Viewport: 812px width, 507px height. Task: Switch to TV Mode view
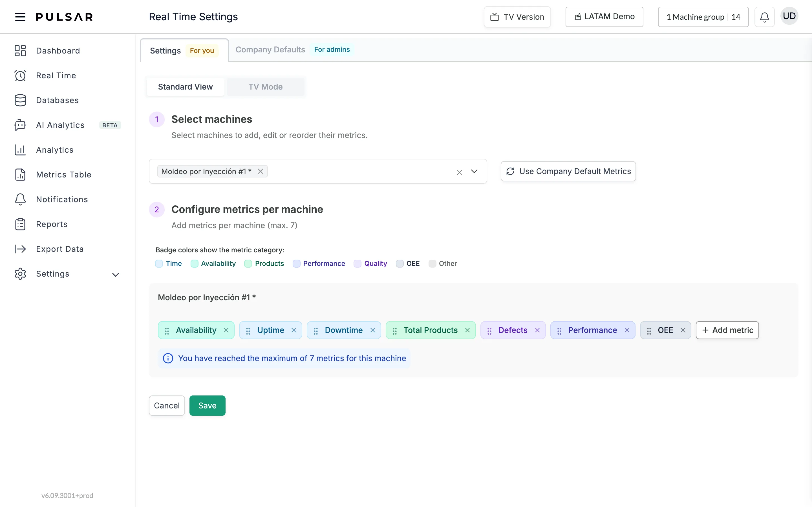(x=265, y=87)
